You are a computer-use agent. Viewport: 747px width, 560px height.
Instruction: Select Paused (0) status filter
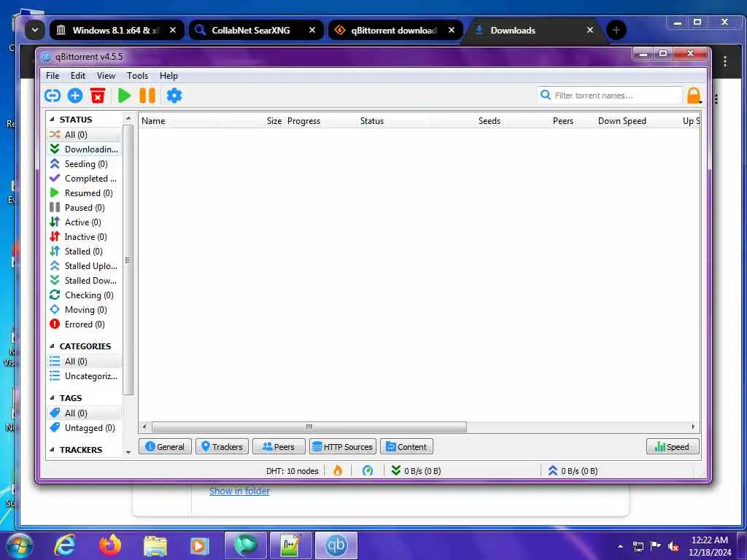[x=85, y=208]
